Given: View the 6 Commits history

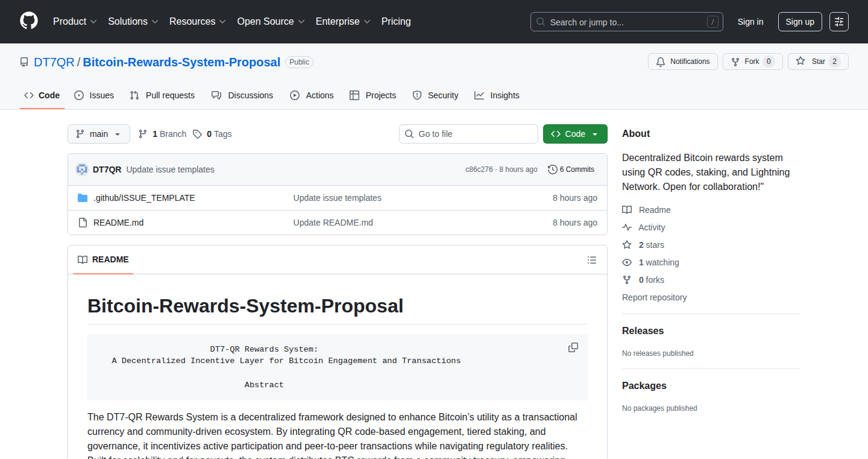Looking at the screenshot, I should [571, 169].
